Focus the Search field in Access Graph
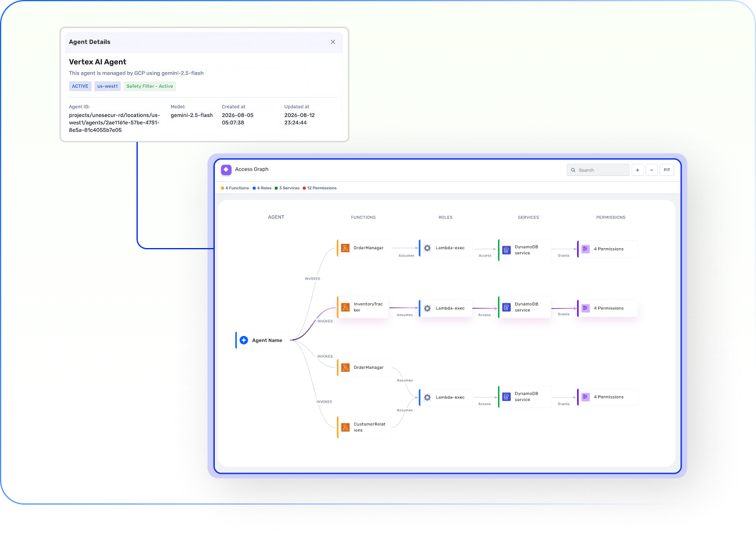This screenshot has width=756, height=541. pyautogui.click(x=598, y=170)
